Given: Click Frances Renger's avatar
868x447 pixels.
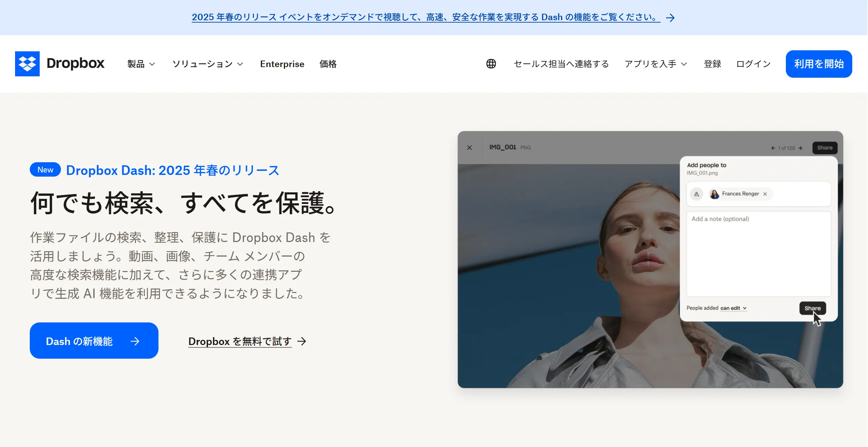Looking at the screenshot, I should 715,194.
